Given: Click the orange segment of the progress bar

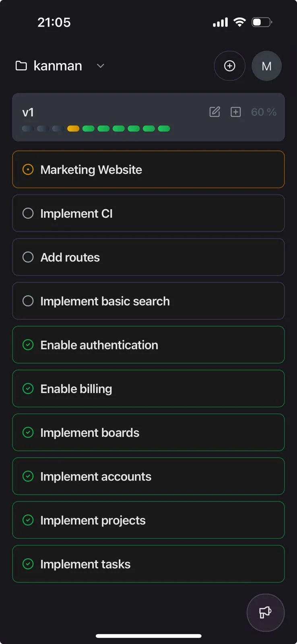Looking at the screenshot, I should click(73, 128).
